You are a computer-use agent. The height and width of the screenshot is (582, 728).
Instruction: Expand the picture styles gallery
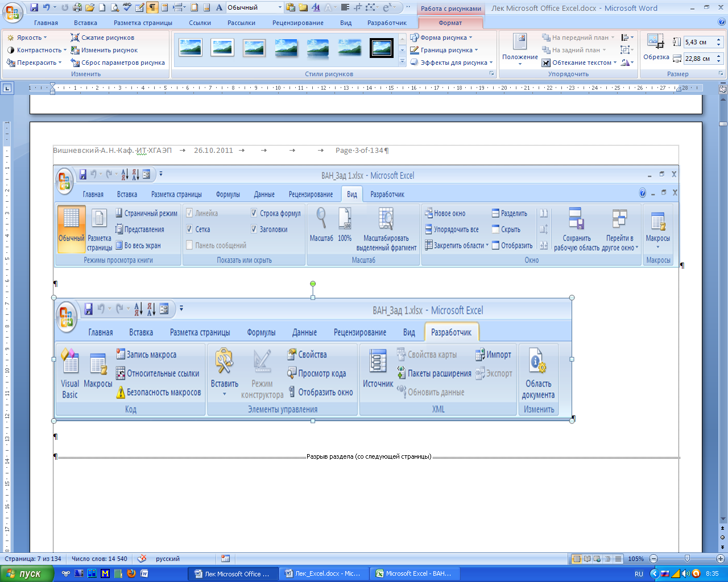click(x=403, y=63)
